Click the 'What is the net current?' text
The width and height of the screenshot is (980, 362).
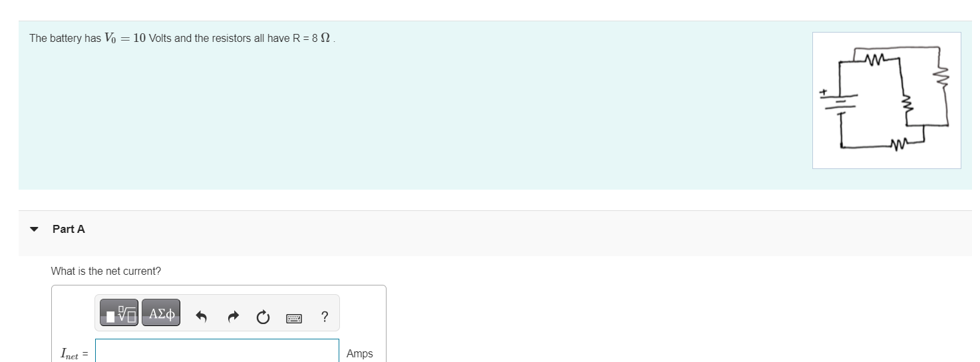106,271
